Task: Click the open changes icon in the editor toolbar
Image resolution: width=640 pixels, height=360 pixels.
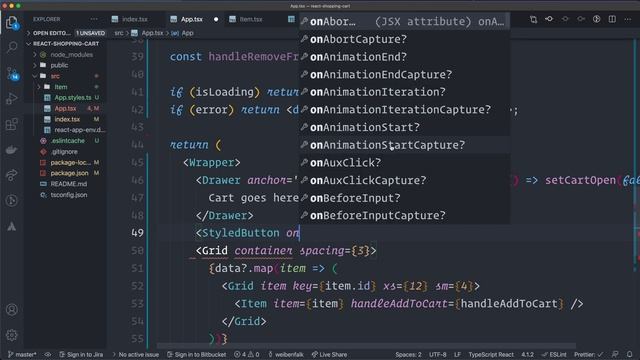Action: click(533, 19)
